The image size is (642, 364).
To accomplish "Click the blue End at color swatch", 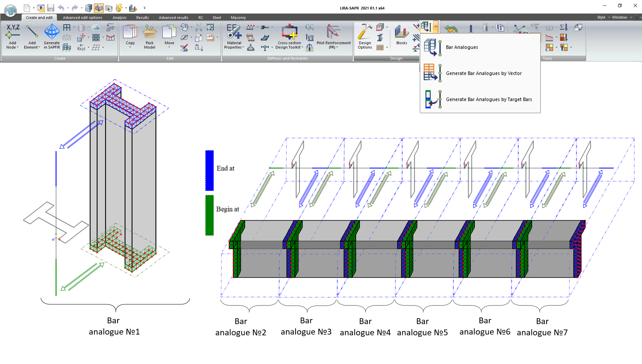I will [x=209, y=171].
